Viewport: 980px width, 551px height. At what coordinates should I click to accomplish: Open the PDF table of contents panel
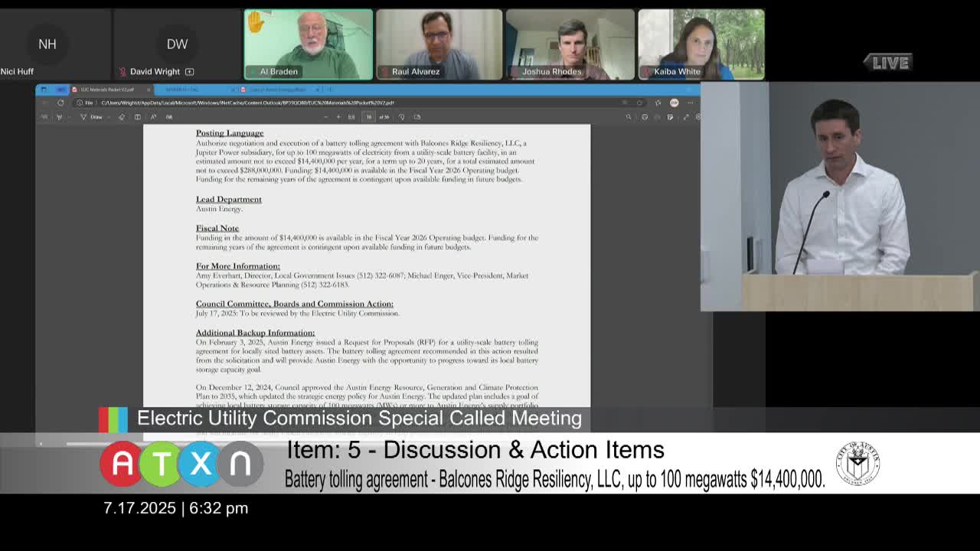click(45, 117)
